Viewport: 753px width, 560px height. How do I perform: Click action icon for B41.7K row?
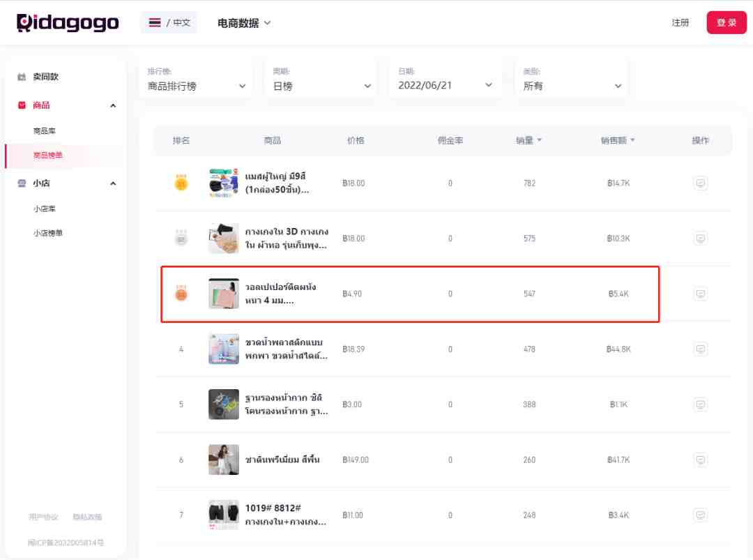click(700, 460)
